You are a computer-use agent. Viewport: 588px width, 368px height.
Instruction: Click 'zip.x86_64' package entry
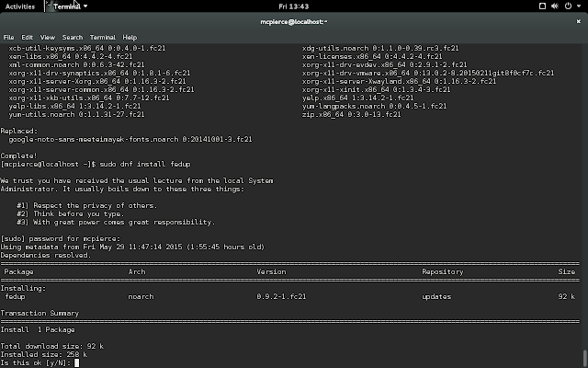click(351, 114)
